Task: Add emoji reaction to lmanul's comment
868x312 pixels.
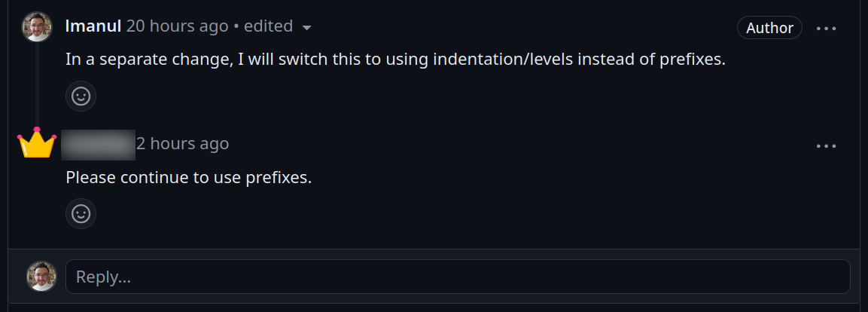Action: [81, 96]
